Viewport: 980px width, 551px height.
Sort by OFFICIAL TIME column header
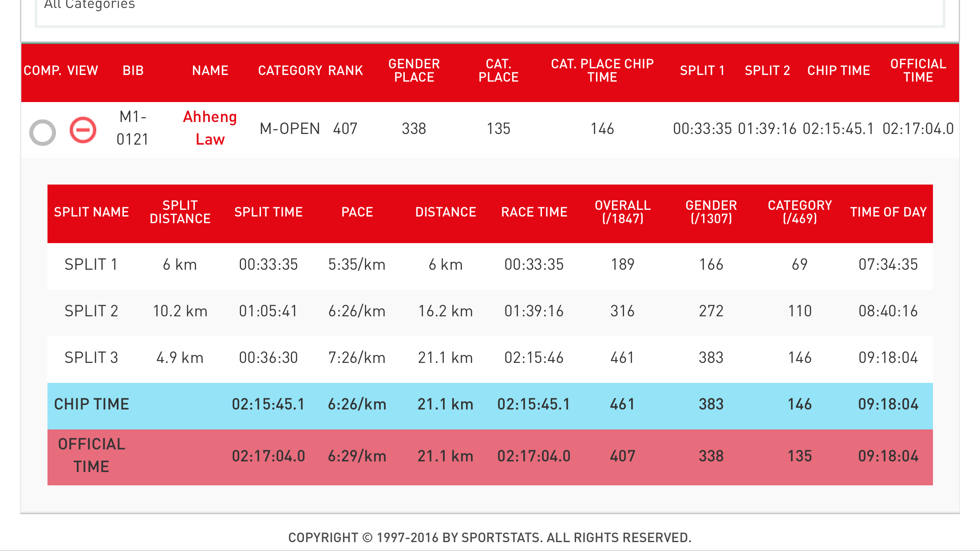point(918,71)
